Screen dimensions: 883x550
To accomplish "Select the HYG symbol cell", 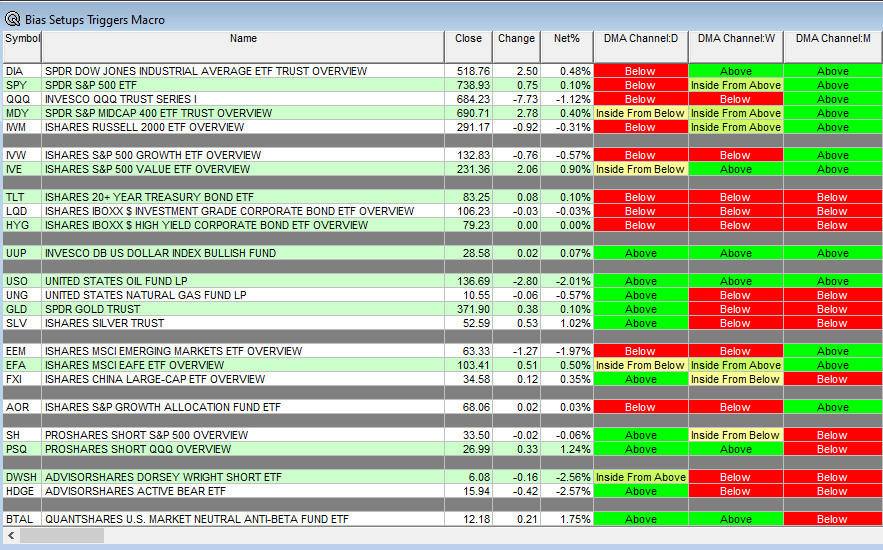I will (x=22, y=225).
